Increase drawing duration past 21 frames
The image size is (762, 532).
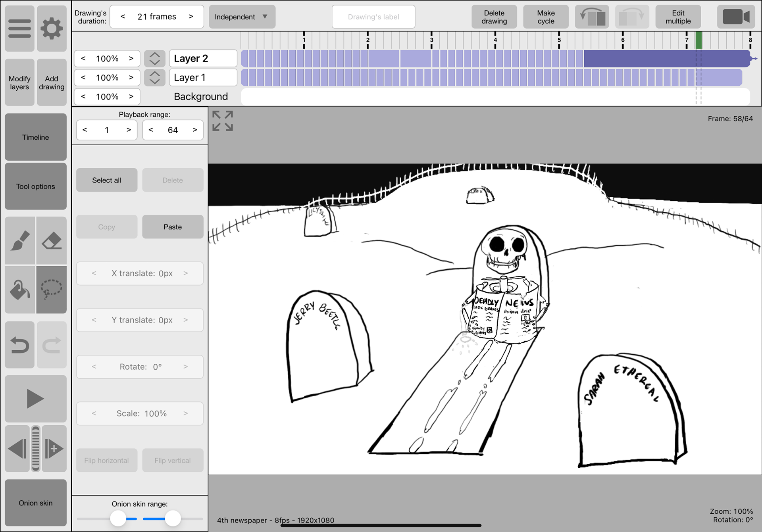191,17
